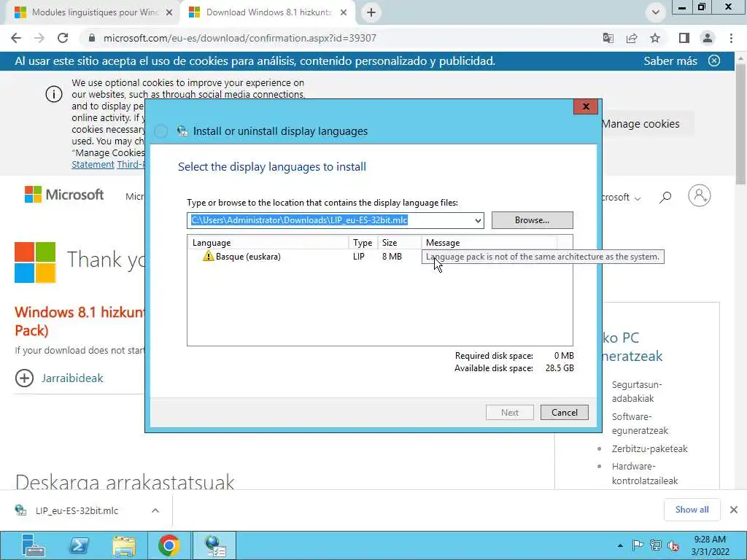Click the Type column header
Image resolution: width=747 pixels, height=560 pixels.
coord(363,242)
